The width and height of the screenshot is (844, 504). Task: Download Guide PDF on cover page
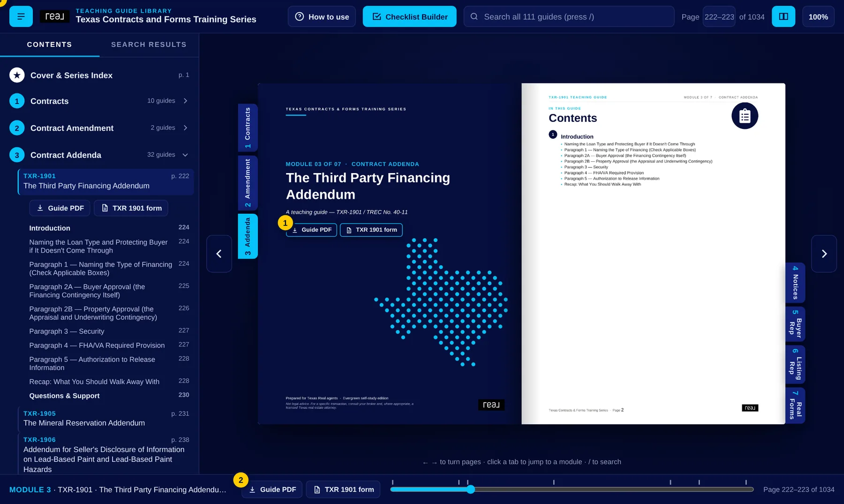pos(311,230)
